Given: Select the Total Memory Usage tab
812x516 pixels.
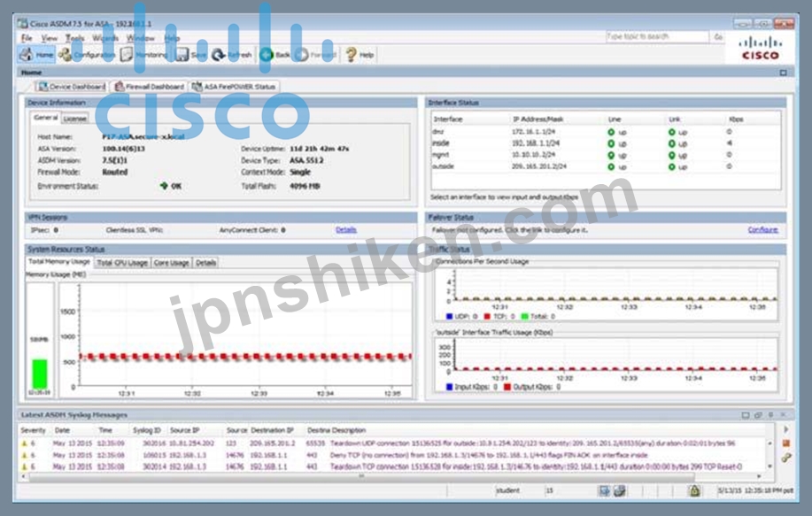Looking at the screenshot, I should [x=59, y=262].
